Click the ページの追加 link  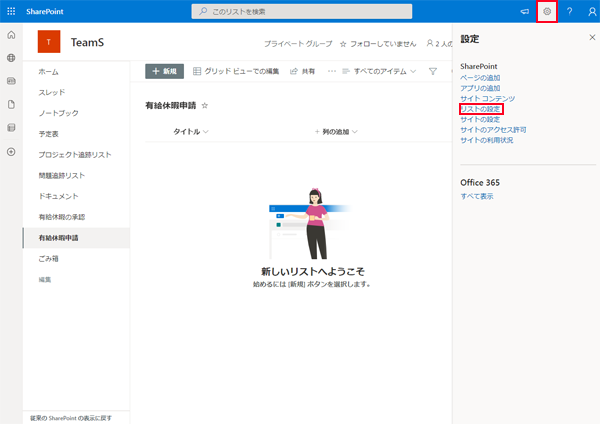click(480, 78)
